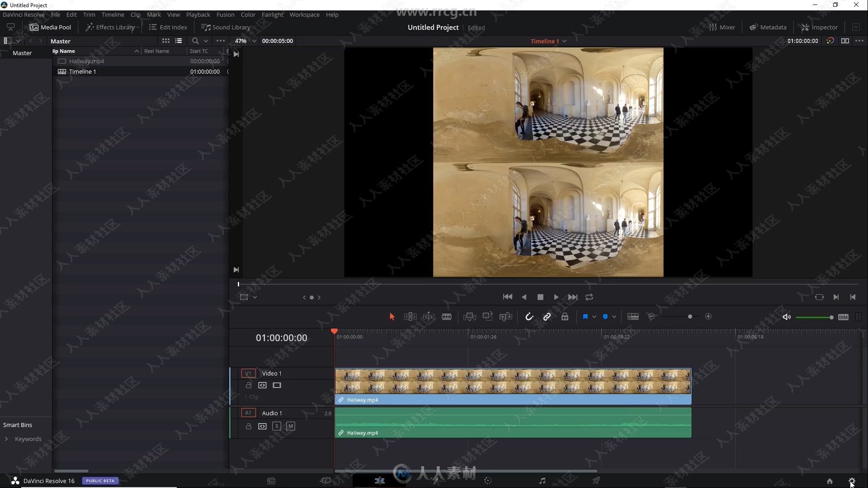Toggle DIM audio button

[x=843, y=317]
